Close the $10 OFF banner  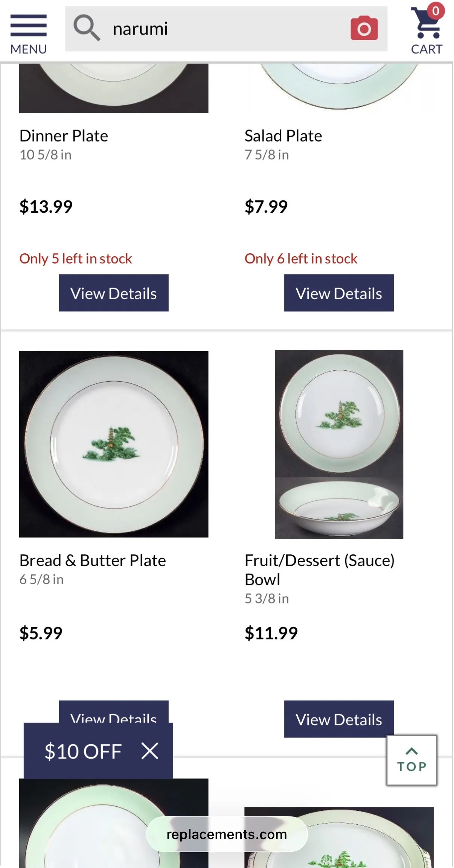(x=150, y=751)
